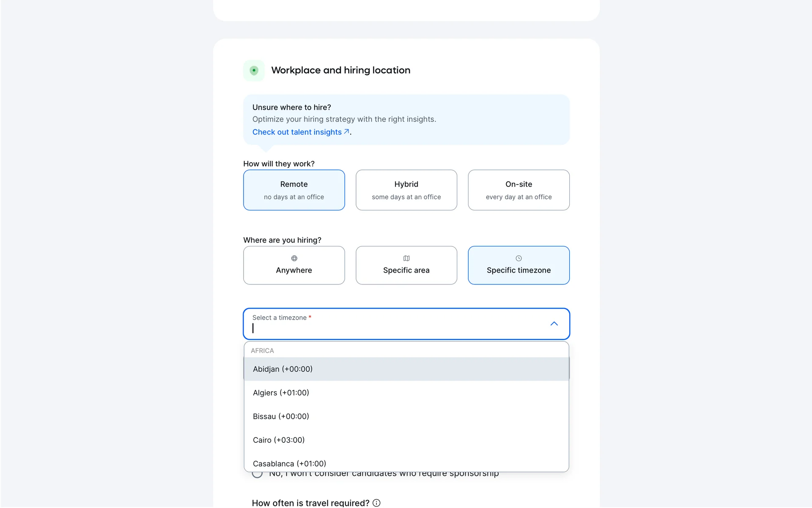This screenshot has height=508, width=812.
Task: Click the travel required info icon
Action: [x=376, y=503]
